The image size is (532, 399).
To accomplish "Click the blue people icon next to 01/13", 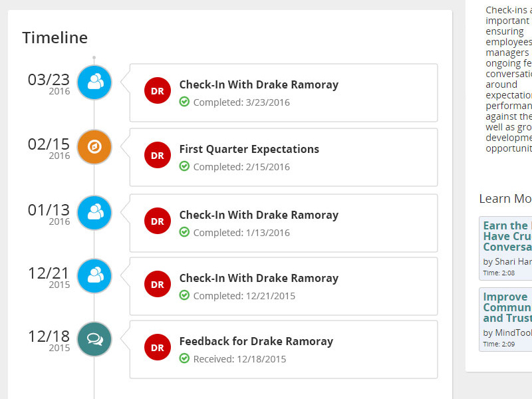I will tap(94, 212).
